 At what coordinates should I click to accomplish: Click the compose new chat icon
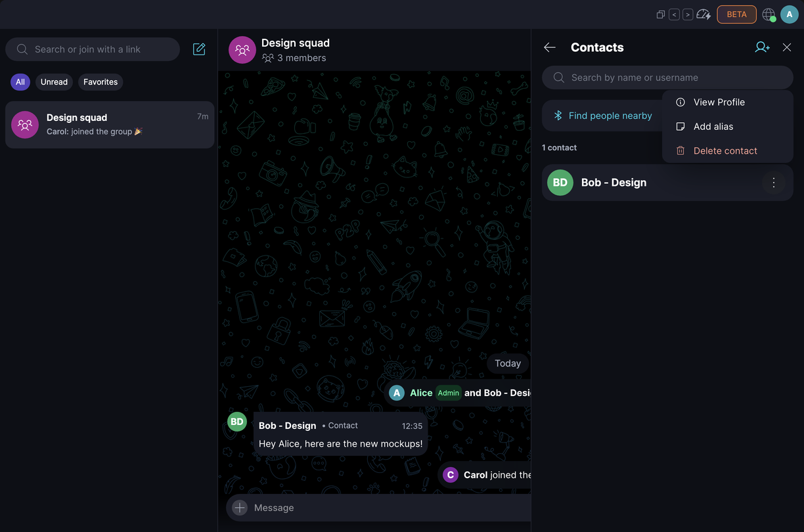199,49
